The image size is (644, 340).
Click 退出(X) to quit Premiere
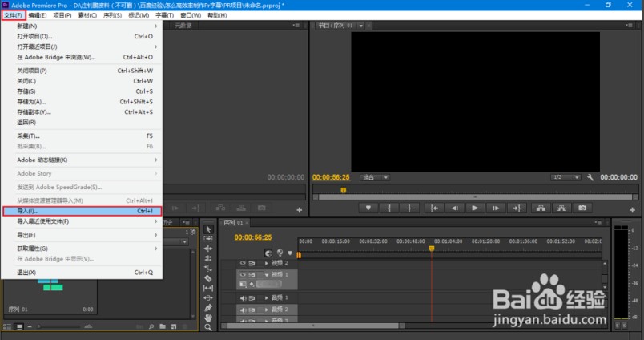pos(27,273)
